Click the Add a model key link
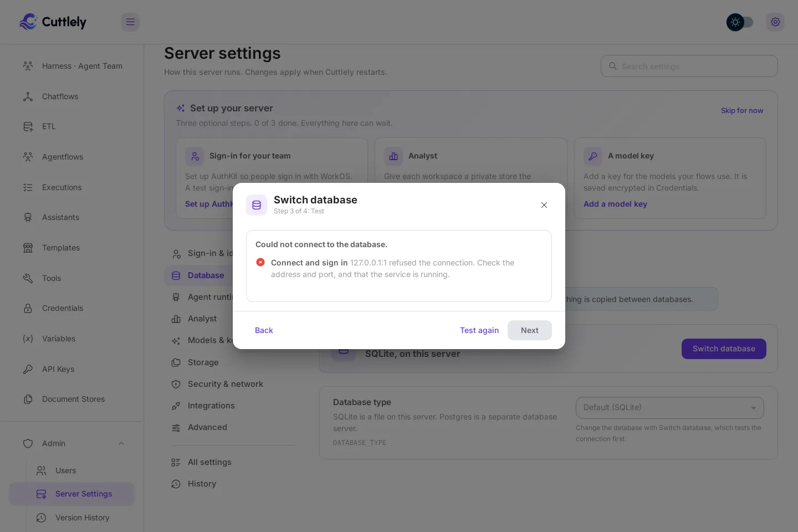The height and width of the screenshot is (532, 798). click(x=615, y=204)
